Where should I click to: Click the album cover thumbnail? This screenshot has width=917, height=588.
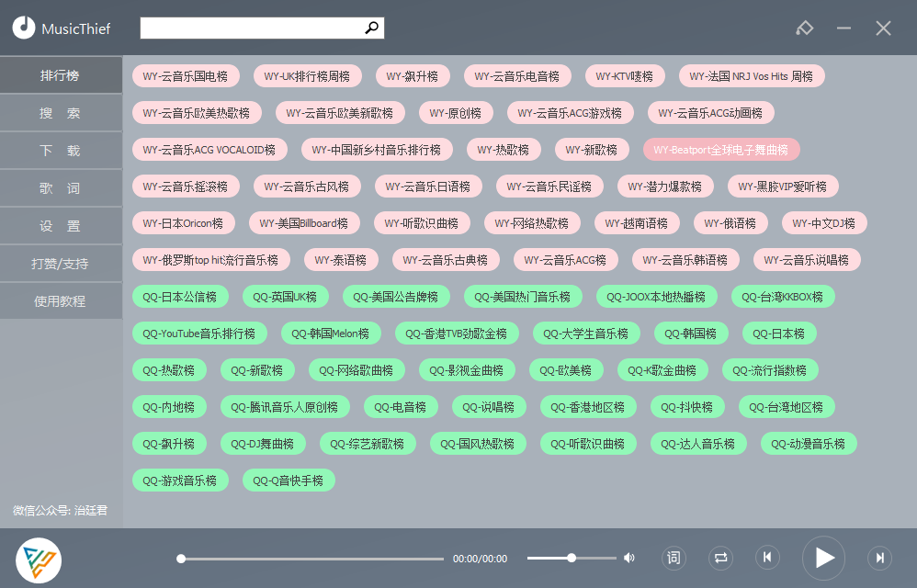(39, 560)
